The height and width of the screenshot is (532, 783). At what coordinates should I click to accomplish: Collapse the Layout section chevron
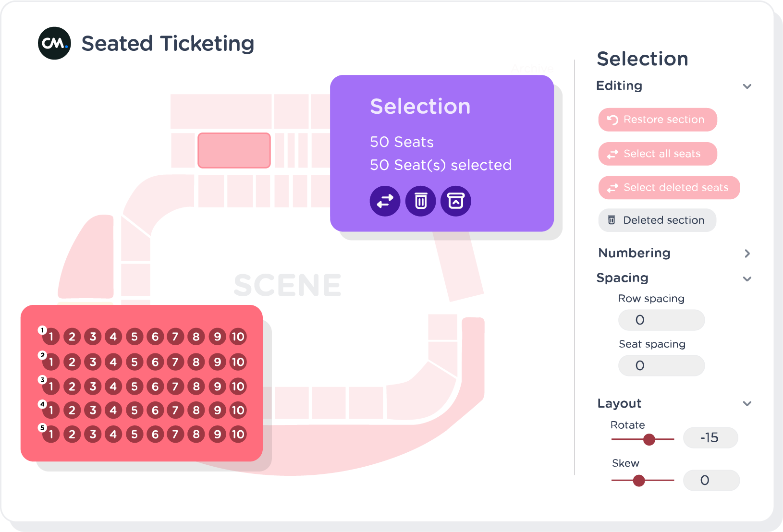[747, 404]
